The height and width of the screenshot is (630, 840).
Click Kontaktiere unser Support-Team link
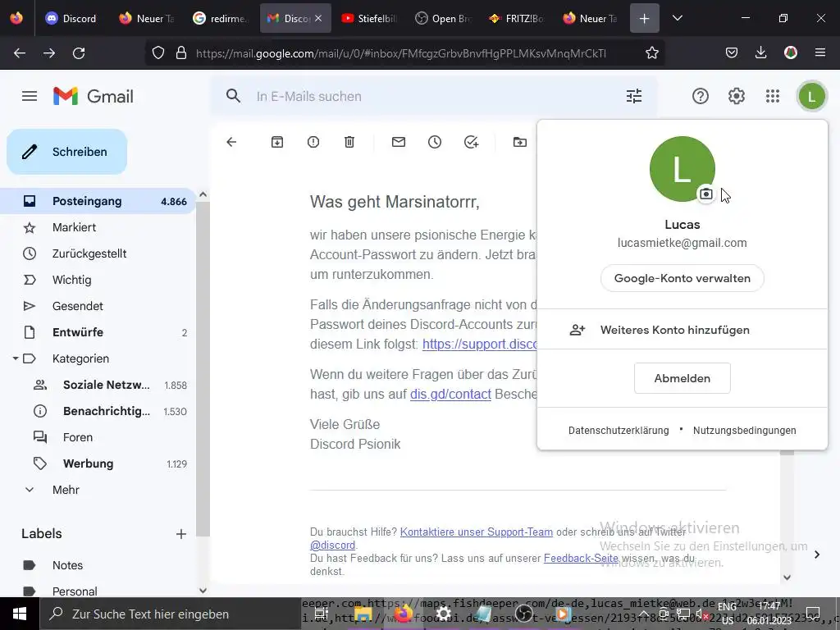(477, 532)
